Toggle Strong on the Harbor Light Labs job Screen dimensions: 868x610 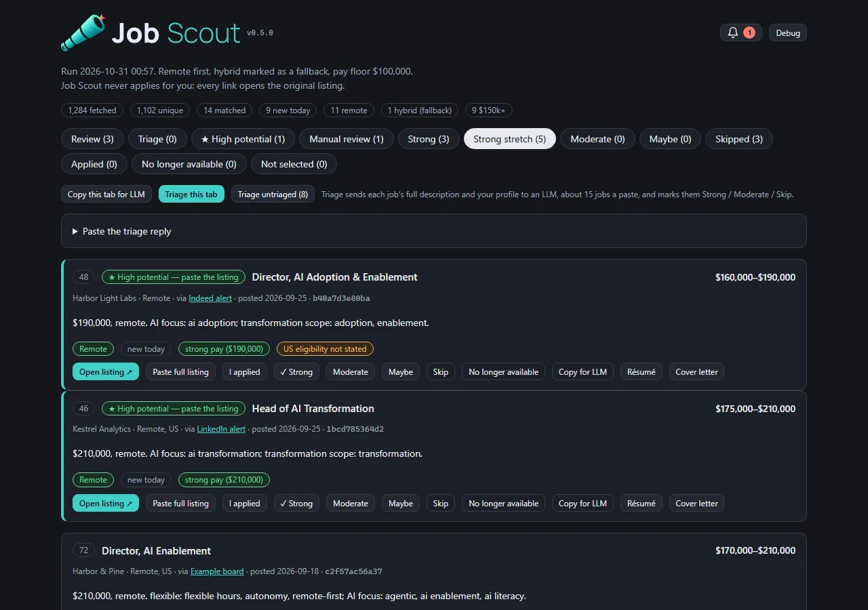[x=296, y=371]
